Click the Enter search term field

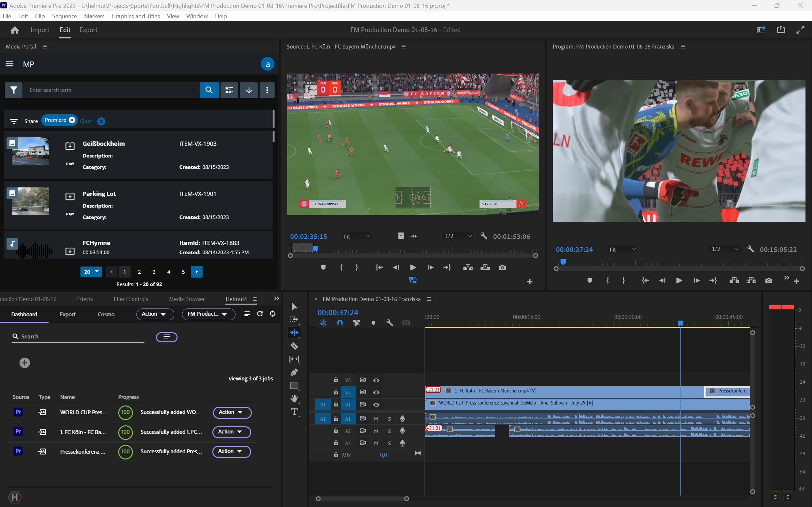(112, 90)
